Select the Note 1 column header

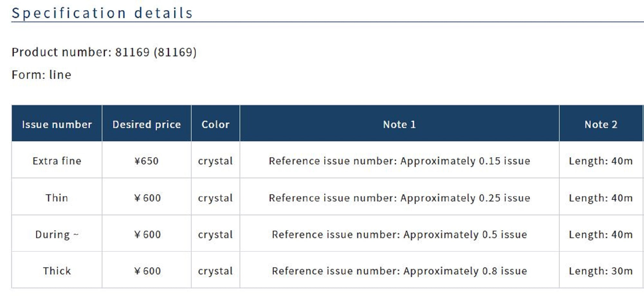(x=399, y=125)
